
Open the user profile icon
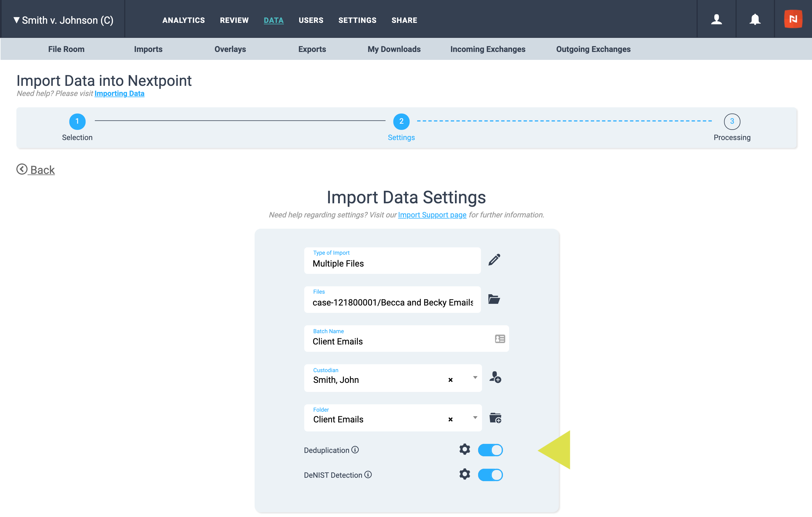(717, 19)
